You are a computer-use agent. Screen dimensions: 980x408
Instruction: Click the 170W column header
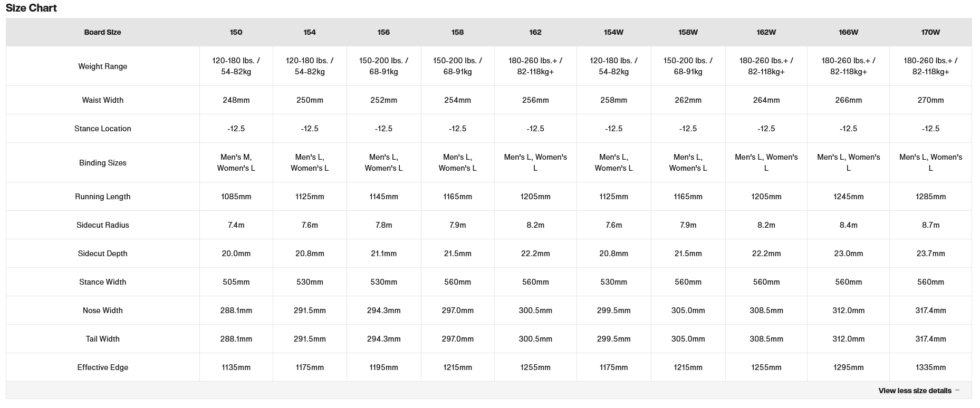pyautogui.click(x=930, y=32)
